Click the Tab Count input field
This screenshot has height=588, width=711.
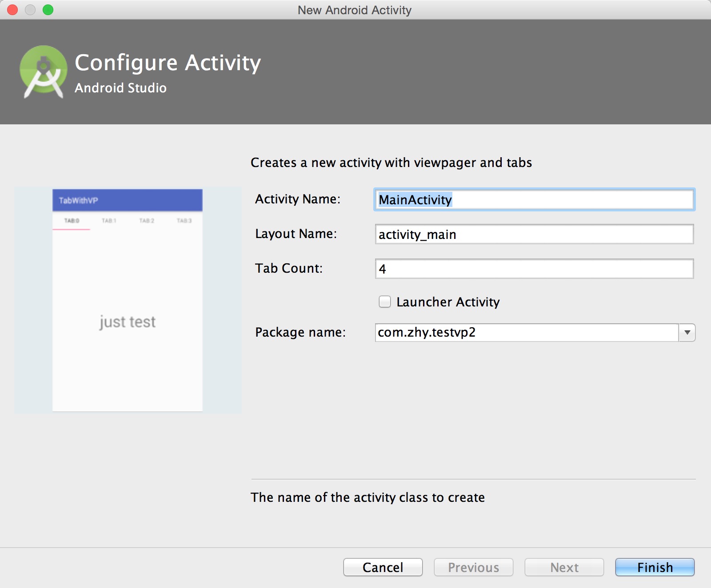point(534,269)
